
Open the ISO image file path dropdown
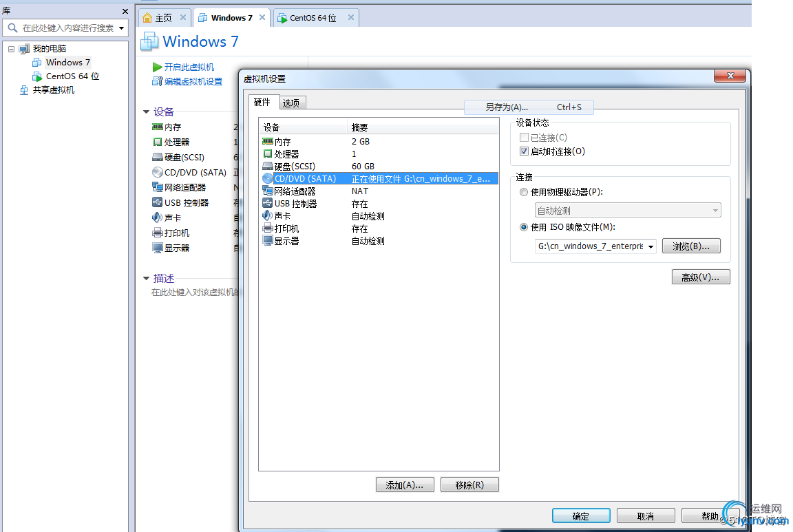click(651, 247)
